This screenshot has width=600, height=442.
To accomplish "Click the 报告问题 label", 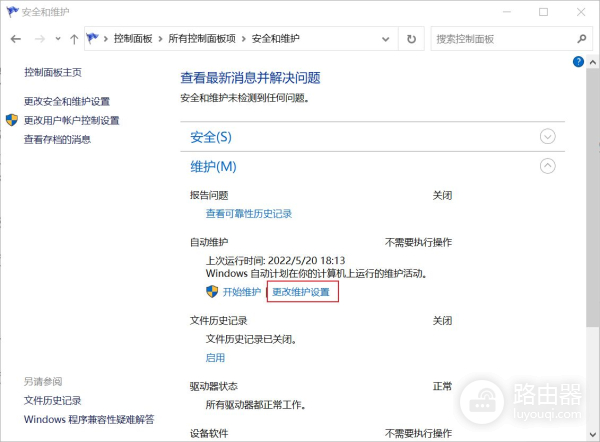I will (209, 196).
